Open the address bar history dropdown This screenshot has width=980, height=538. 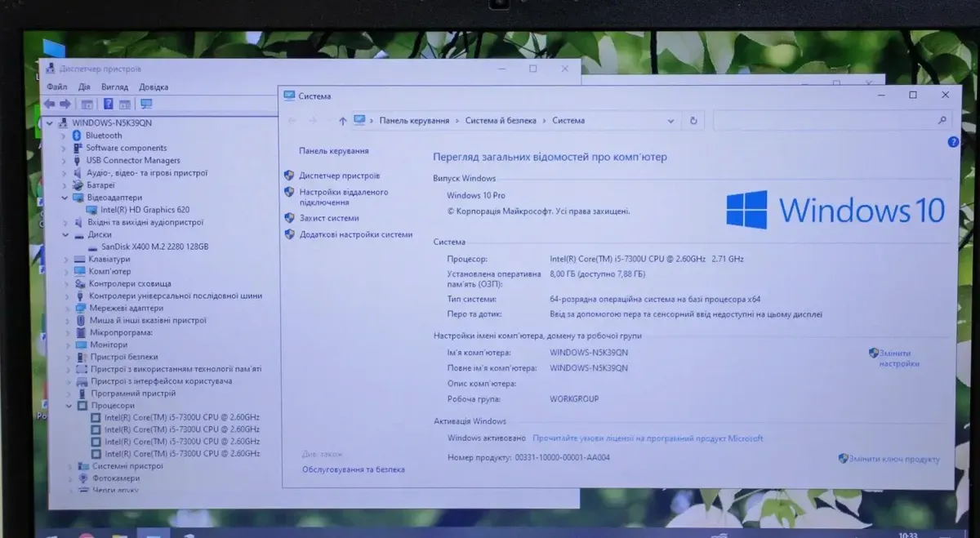coord(670,121)
